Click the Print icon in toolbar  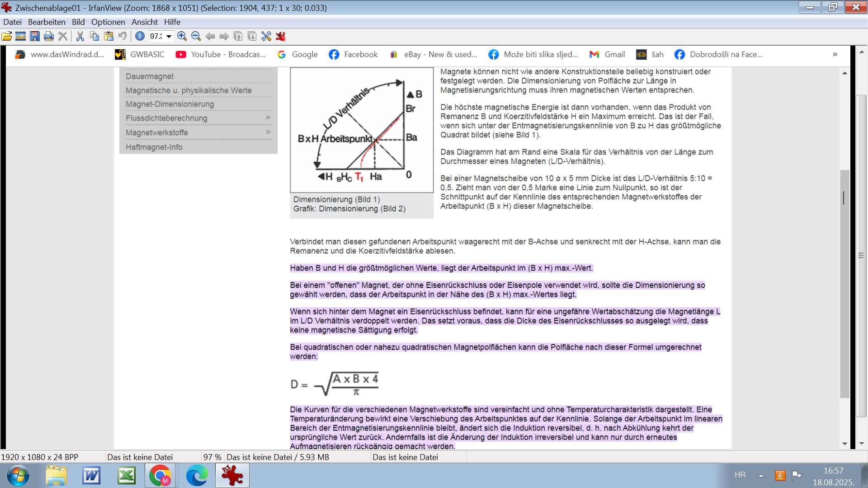tap(49, 37)
